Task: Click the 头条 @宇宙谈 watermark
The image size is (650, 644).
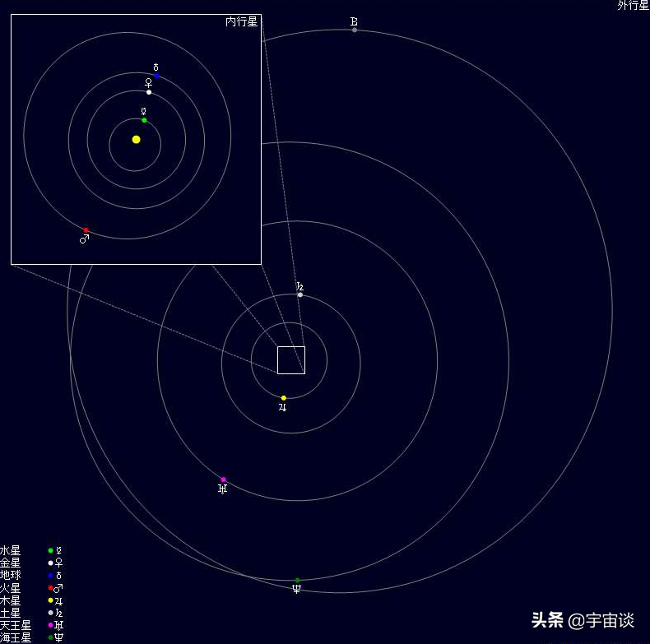Action: pos(583,620)
